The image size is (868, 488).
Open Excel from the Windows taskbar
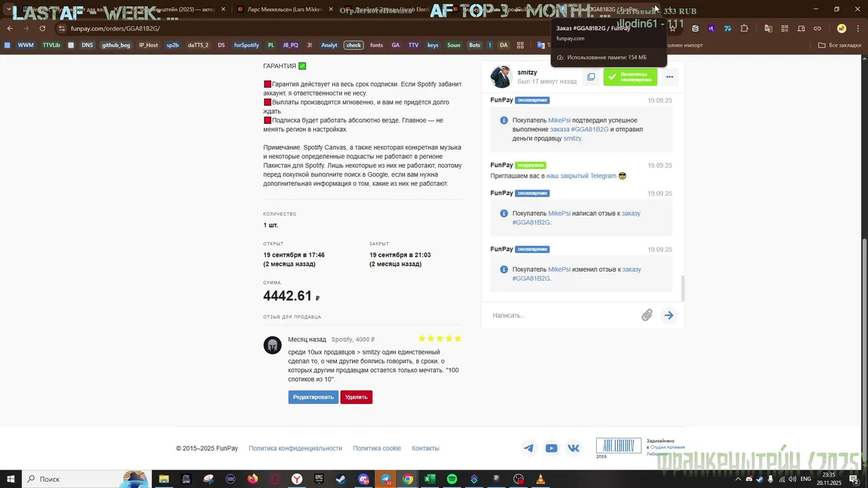[430, 479]
